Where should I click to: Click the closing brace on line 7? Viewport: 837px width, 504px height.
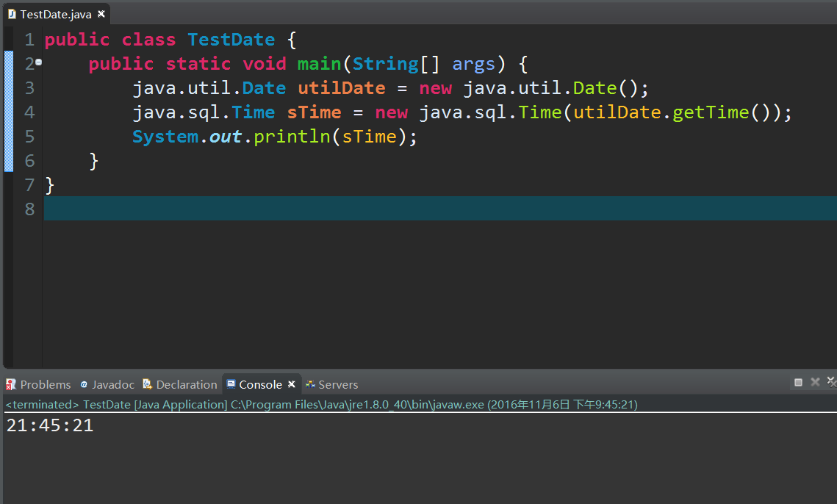(50, 186)
